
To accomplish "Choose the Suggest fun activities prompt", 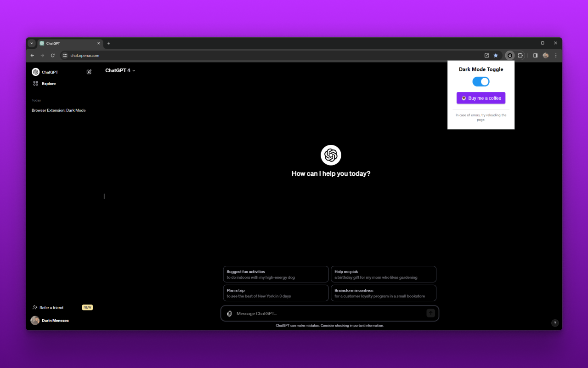I will tap(276, 274).
